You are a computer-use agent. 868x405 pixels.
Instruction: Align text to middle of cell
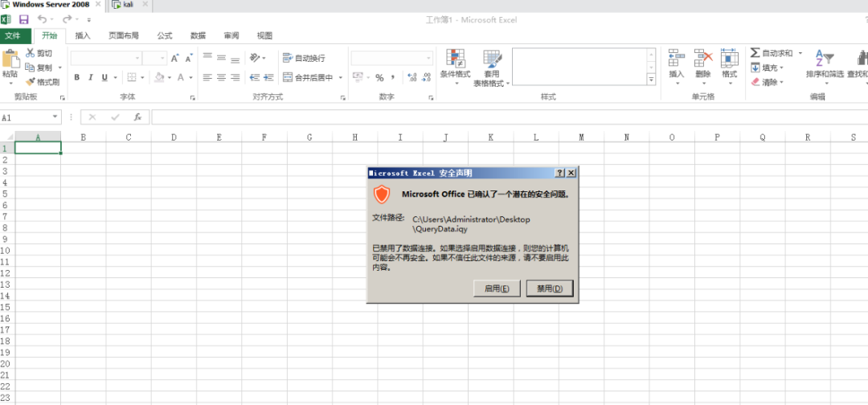tap(222, 57)
